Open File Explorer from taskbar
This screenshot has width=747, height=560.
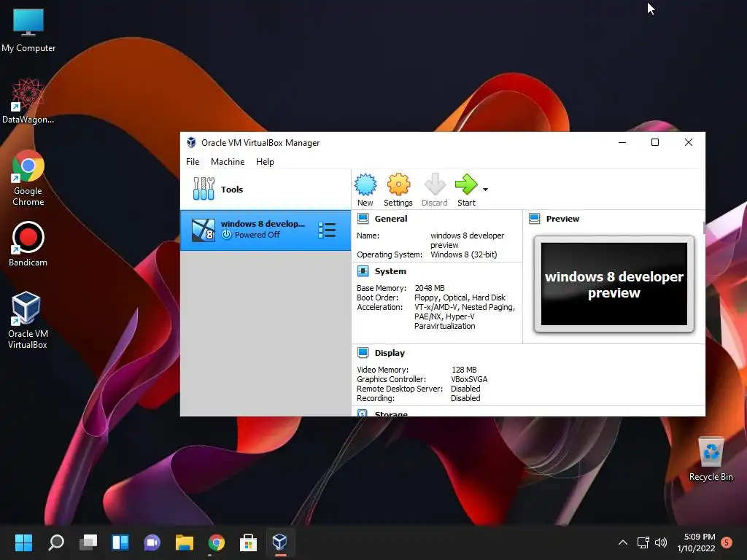(185, 542)
